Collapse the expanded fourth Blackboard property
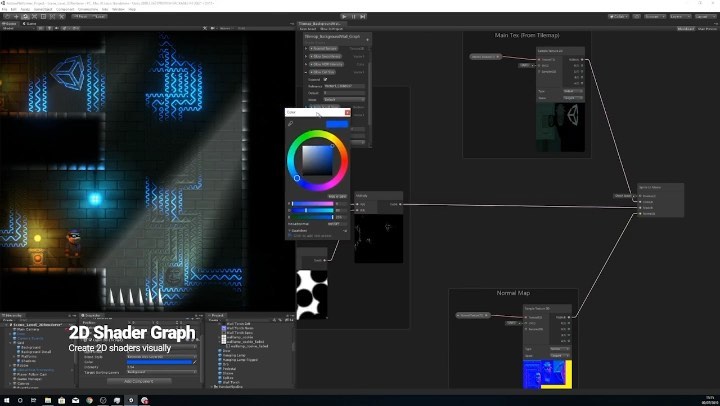Image resolution: width=720 pixels, height=406 pixels. (306, 72)
